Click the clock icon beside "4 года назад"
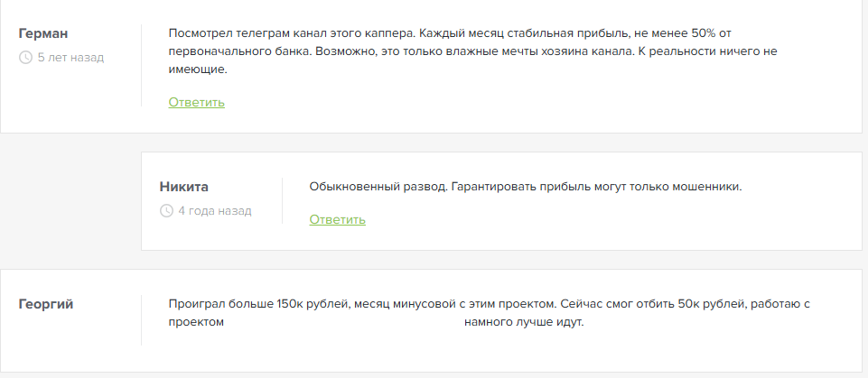868x378 pixels. [166, 210]
